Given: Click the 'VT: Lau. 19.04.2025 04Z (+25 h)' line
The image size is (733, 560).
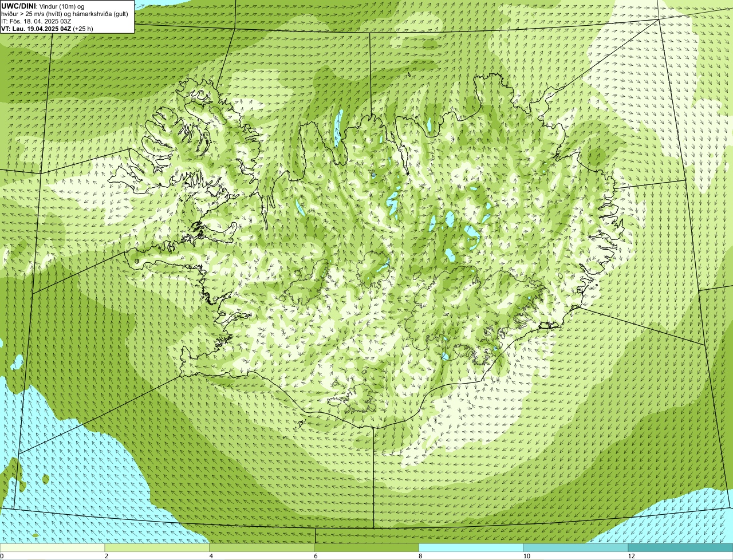Looking at the screenshot, I should 47,28.
